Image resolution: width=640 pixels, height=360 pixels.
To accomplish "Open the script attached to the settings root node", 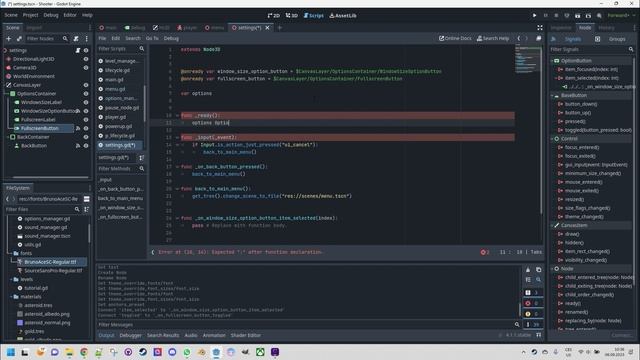I will (78, 50).
